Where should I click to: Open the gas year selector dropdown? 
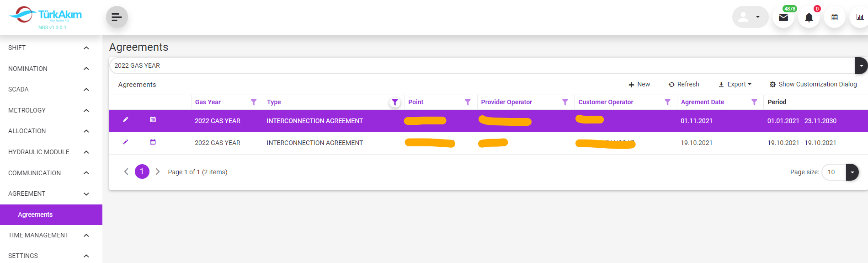point(861,66)
